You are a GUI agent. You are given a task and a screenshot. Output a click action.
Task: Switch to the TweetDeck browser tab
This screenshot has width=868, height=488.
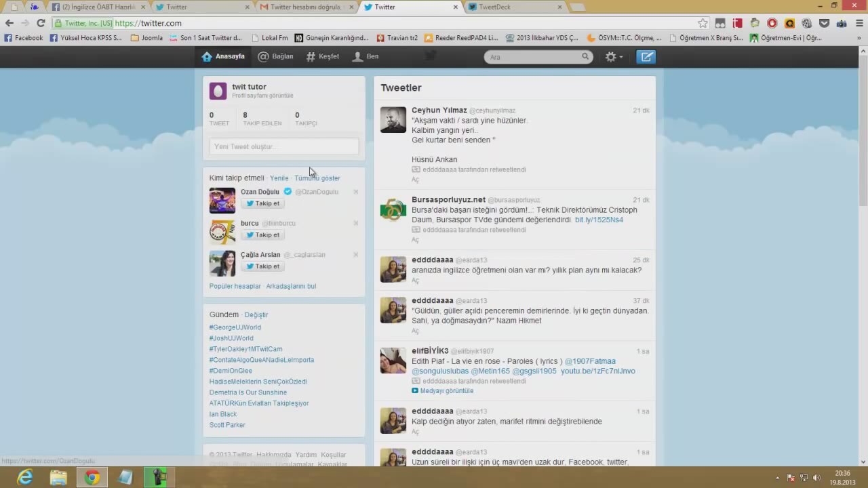click(x=513, y=7)
